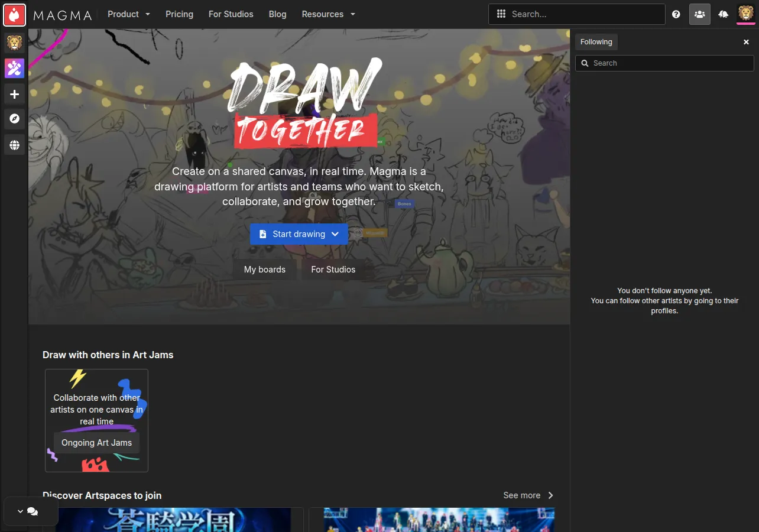Image resolution: width=759 pixels, height=532 pixels.
Task: Expand the Resources menu
Action: point(329,14)
